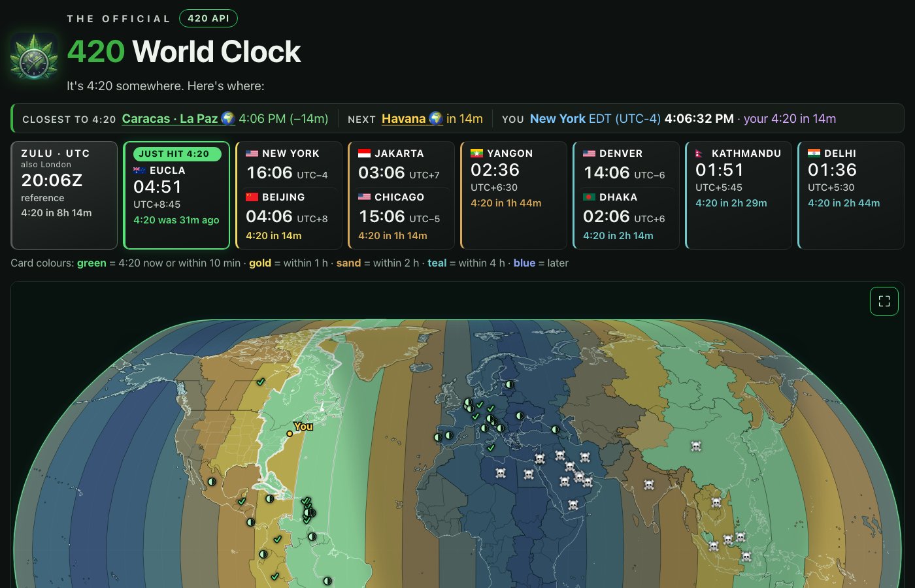
Task: Click the 04:51 Eucla time
Action: [158, 187]
